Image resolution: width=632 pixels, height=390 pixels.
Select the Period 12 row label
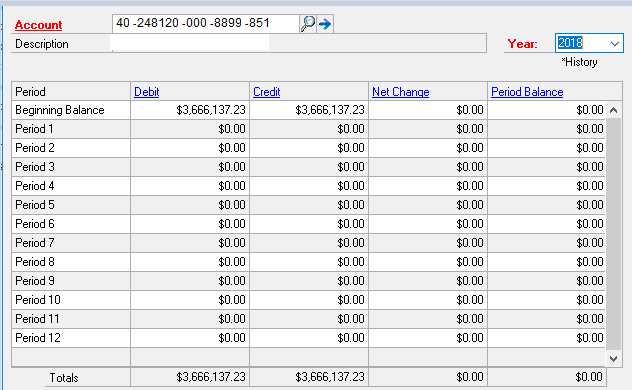pos(37,338)
